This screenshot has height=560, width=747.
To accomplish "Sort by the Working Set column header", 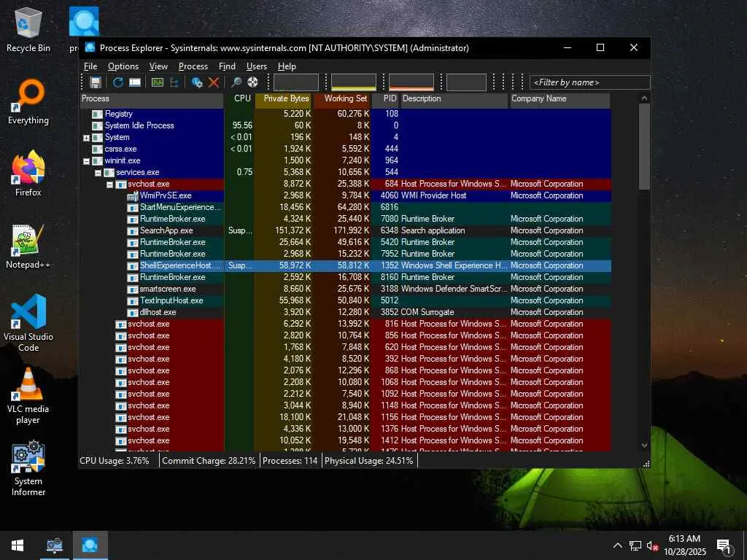I will [342, 99].
